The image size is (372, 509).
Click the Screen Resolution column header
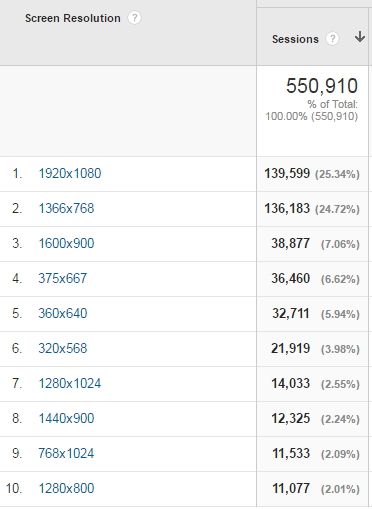tap(73, 18)
